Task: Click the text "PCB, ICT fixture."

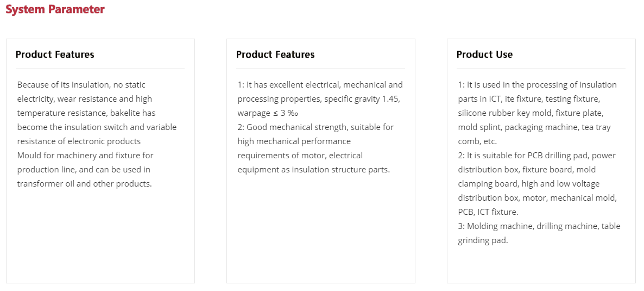Action: click(x=488, y=212)
